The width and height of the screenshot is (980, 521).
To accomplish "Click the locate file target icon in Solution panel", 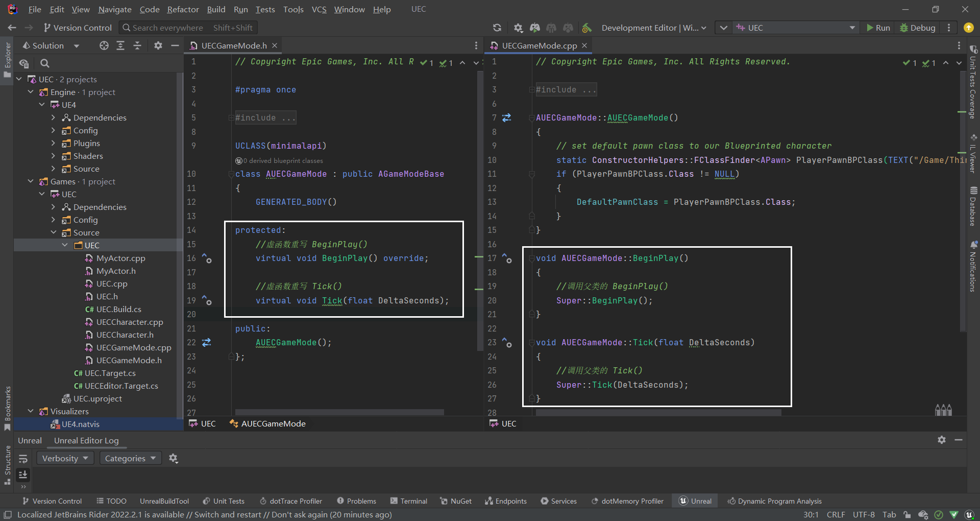I will tap(104, 46).
